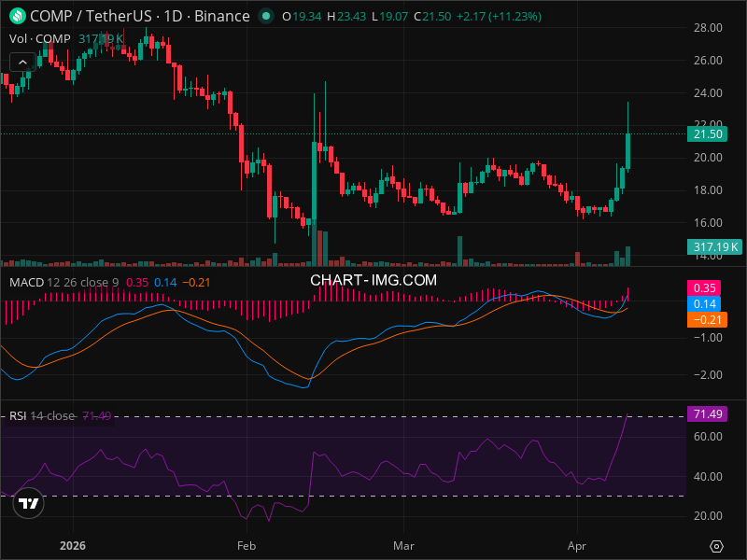Click the 24.00 price scale label
The image size is (747, 560).
click(708, 92)
